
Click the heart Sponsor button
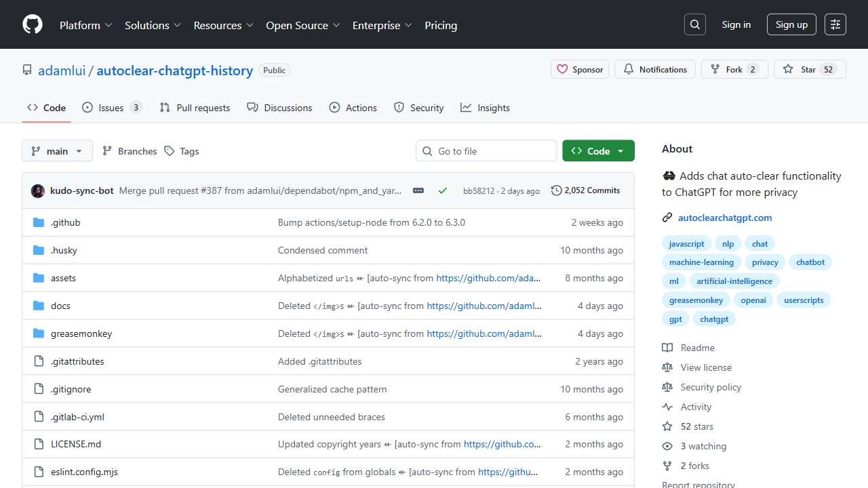pyautogui.click(x=580, y=69)
